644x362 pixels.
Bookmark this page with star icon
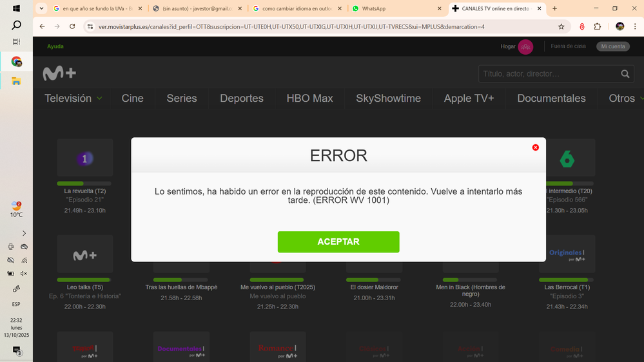pos(561,26)
